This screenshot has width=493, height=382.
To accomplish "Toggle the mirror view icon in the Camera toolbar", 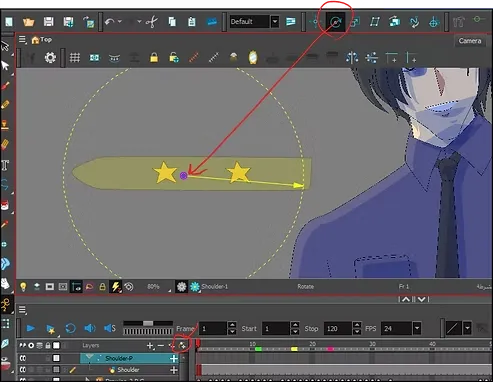I will point(253,58).
